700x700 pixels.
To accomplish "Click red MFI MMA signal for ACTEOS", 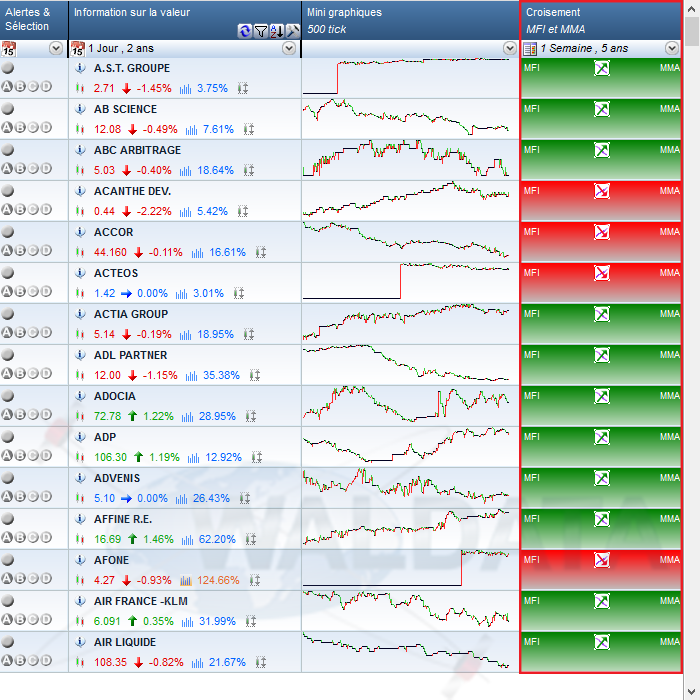I will (x=601, y=283).
